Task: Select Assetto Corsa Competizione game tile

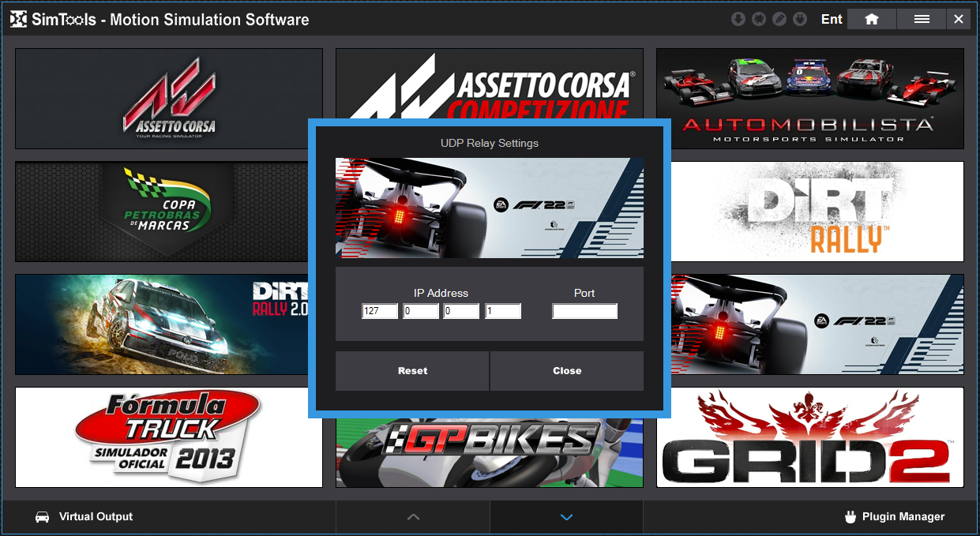Action: tap(490, 83)
